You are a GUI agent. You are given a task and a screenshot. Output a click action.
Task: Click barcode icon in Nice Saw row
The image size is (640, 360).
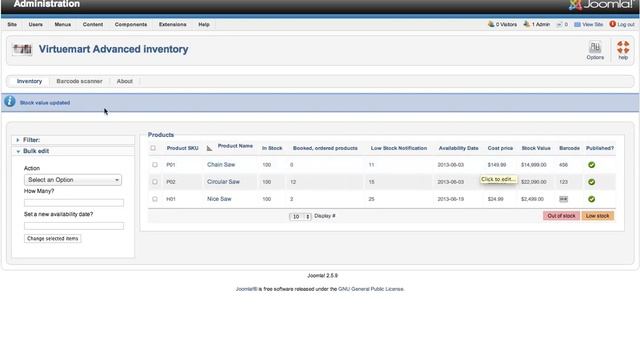(x=563, y=199)
